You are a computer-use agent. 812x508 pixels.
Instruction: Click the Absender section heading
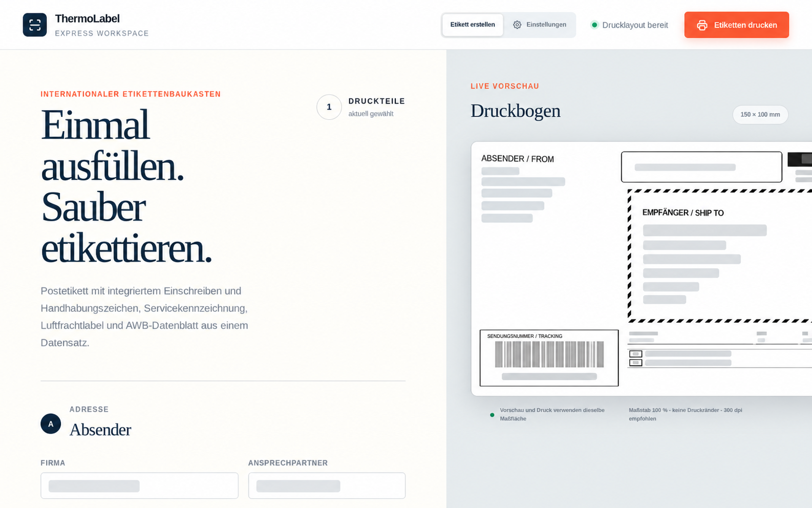(100, 430)
